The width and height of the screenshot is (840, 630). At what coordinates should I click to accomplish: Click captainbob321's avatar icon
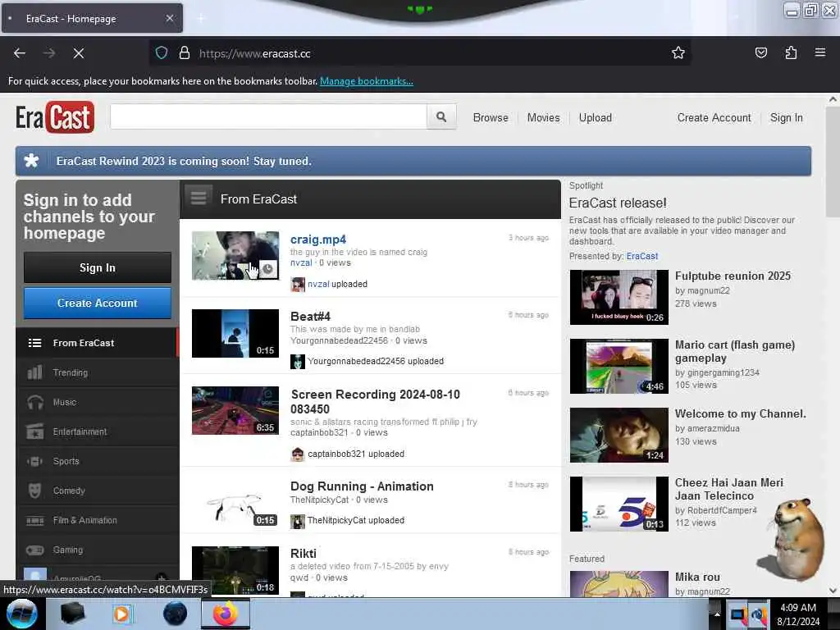(298, 454)
